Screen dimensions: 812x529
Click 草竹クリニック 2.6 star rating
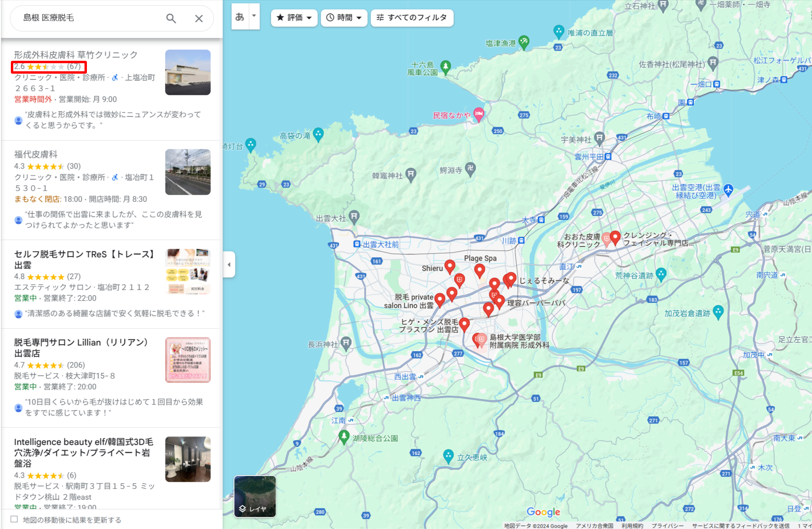click(47, 66)
